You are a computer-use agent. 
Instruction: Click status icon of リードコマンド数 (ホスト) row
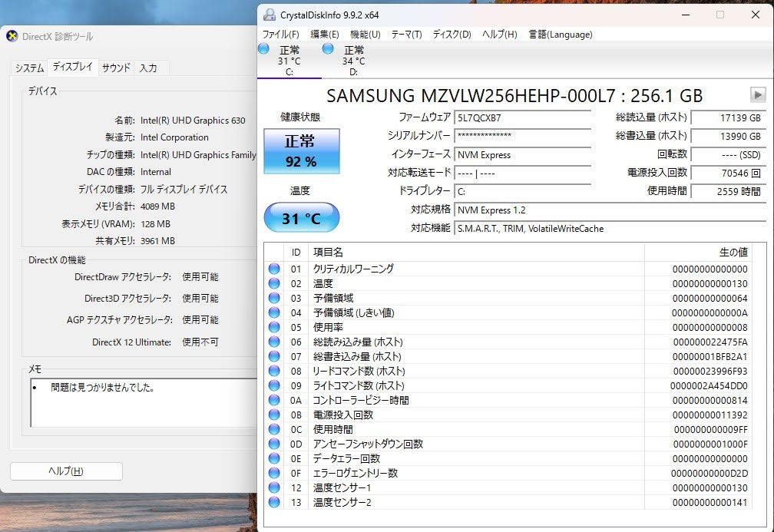coord(274,371)
